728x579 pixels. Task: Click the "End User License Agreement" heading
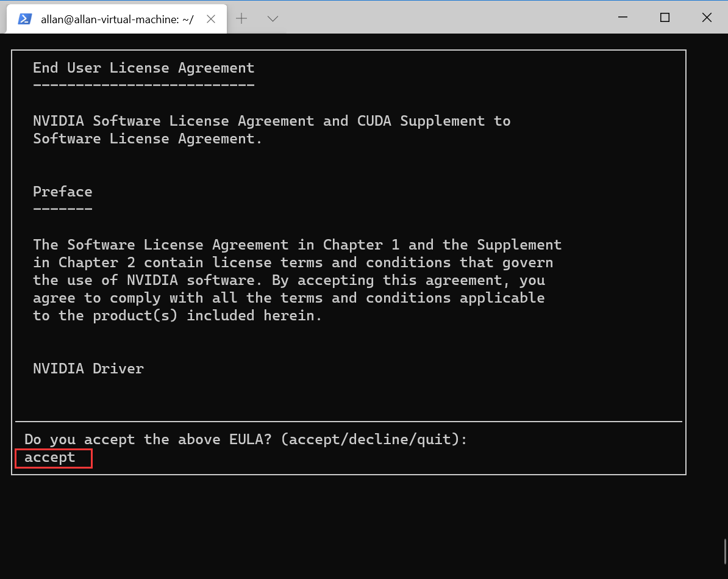pos(143,68)
